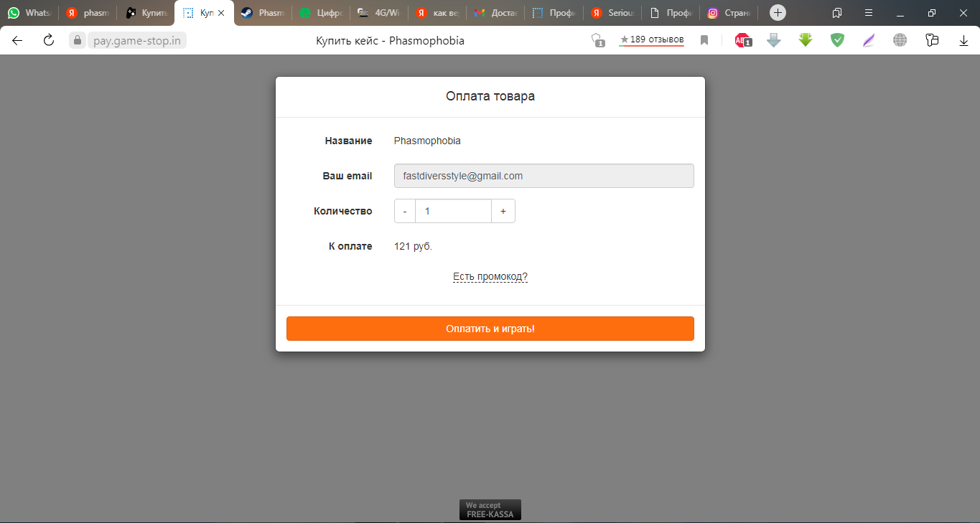The image size is (980, 523).
Task: Click the gray download arrow extension
Action: 774,40
